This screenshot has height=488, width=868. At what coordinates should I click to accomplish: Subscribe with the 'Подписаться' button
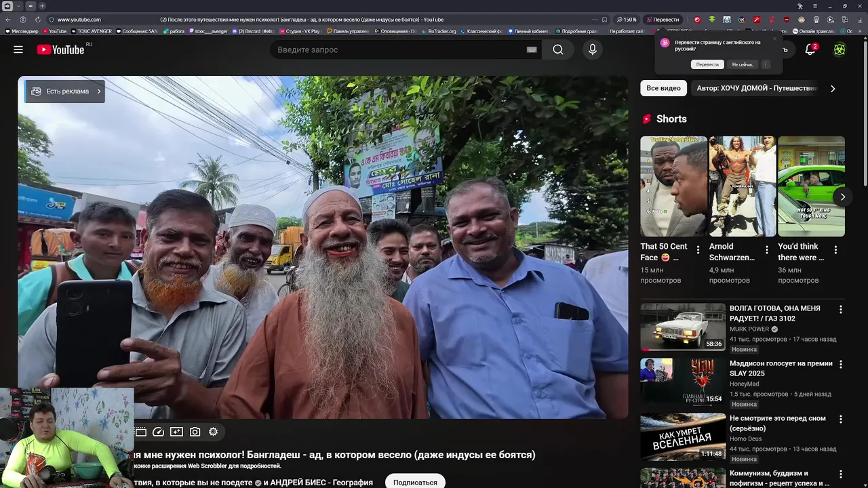click(415, 483)
